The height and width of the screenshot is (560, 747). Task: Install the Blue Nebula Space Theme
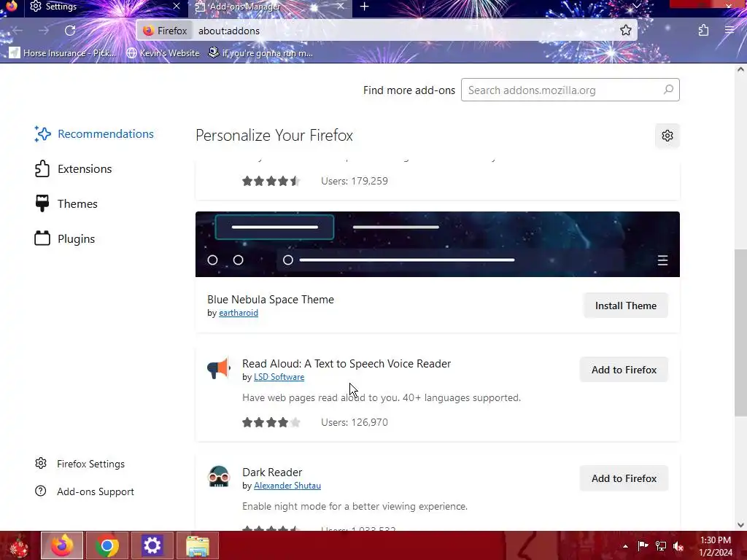625,306
